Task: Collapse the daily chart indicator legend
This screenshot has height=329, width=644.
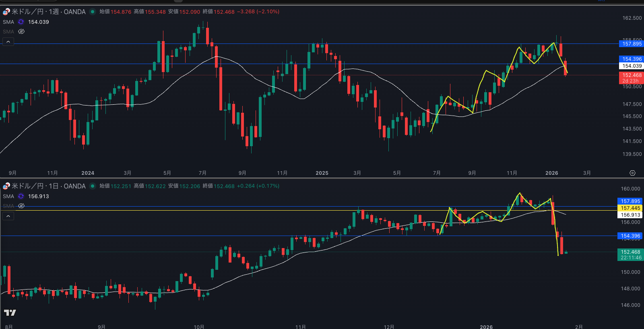Action: [x=8, y=216]
